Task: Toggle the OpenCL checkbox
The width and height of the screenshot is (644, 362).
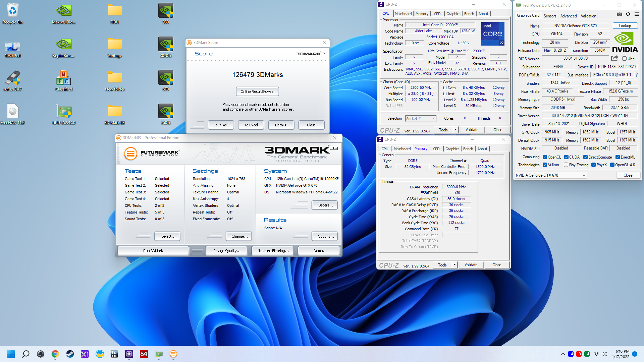Action: click(545, 157)
